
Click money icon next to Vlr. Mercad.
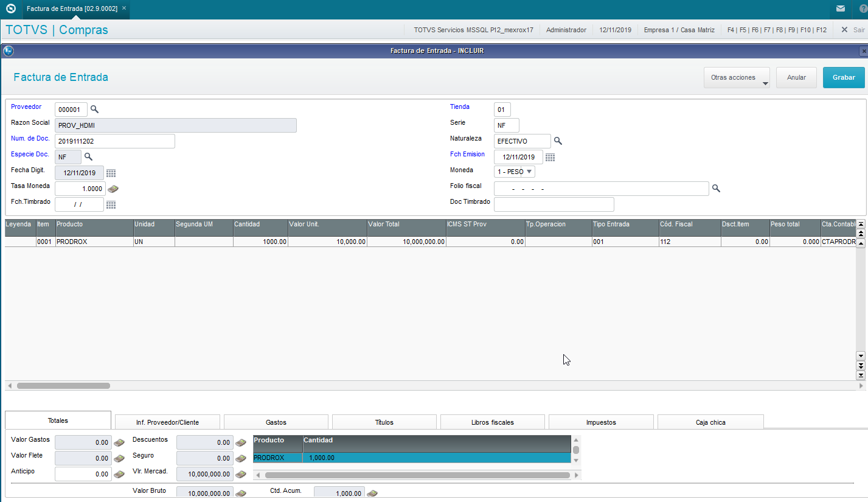coord(240,474)
